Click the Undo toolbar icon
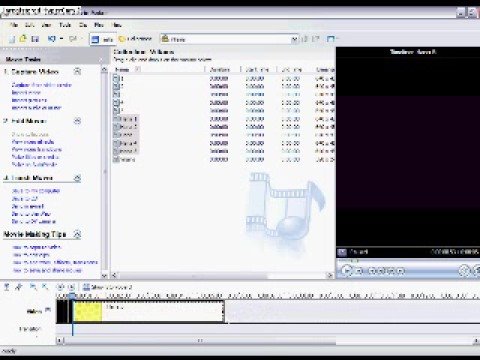480x360 pixels. pos(52,39)
